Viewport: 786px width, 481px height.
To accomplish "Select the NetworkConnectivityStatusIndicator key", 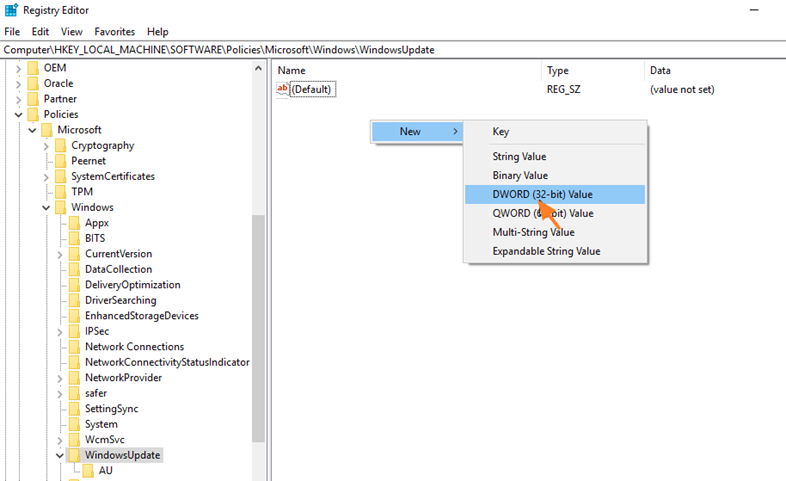I will pos(167,362).
